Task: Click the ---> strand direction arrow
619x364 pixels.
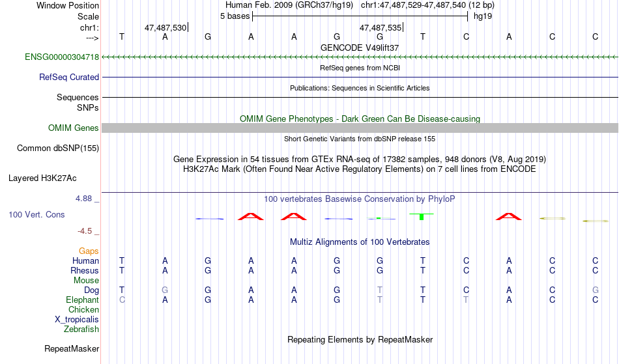Action: pyautogui.click(x=93, y=38)
